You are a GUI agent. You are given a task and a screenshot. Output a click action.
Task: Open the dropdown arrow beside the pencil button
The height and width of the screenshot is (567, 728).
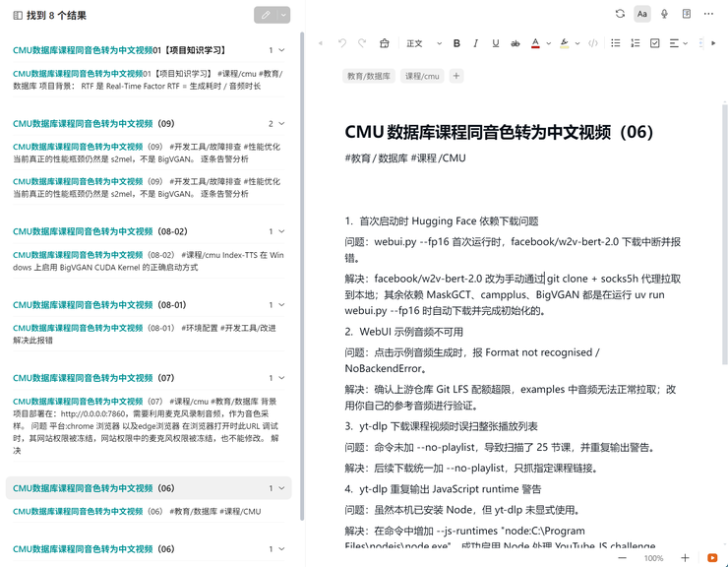(x=283, y=15)
